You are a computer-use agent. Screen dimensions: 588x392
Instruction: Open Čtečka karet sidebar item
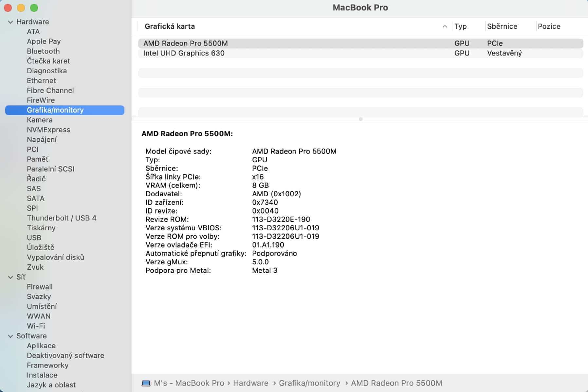[x=48, y=61]
